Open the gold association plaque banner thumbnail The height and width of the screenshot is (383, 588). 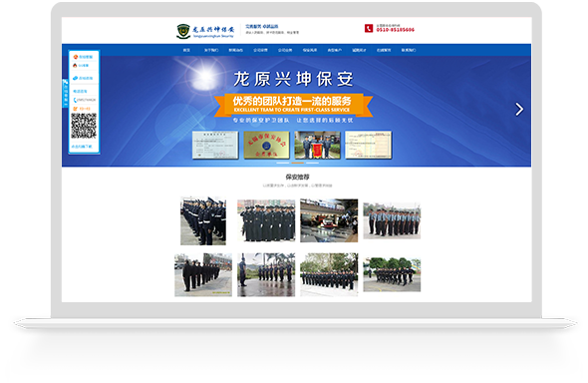(266, 145)
